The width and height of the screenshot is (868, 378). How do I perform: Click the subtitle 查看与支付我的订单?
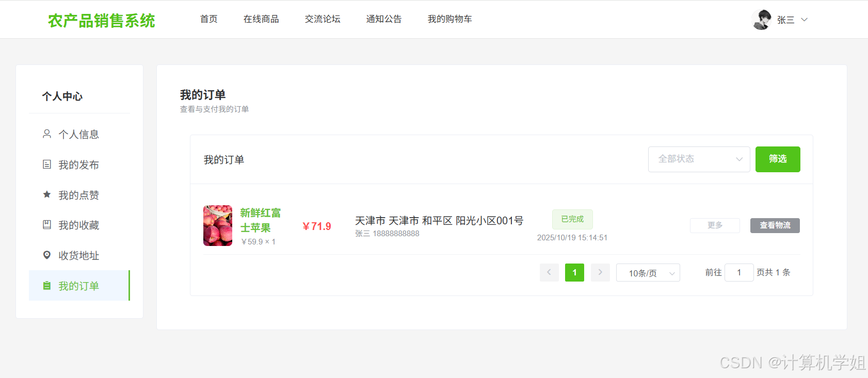214,109
